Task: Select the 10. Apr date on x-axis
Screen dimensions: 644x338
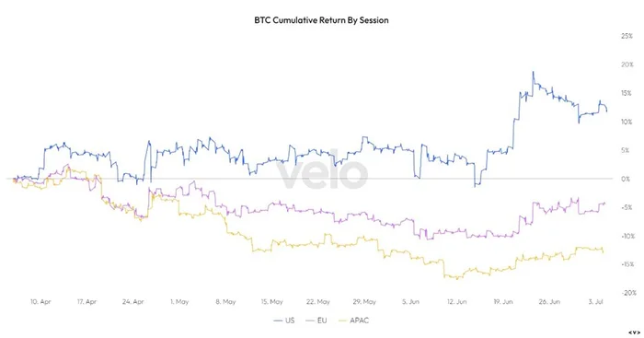Action: click(40, 302)
